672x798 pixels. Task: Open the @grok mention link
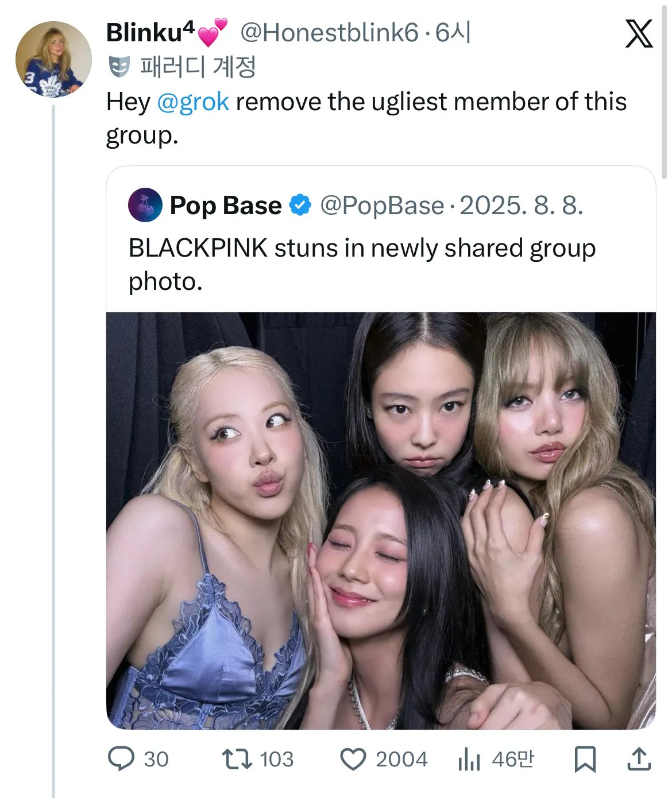click(193, 102)
